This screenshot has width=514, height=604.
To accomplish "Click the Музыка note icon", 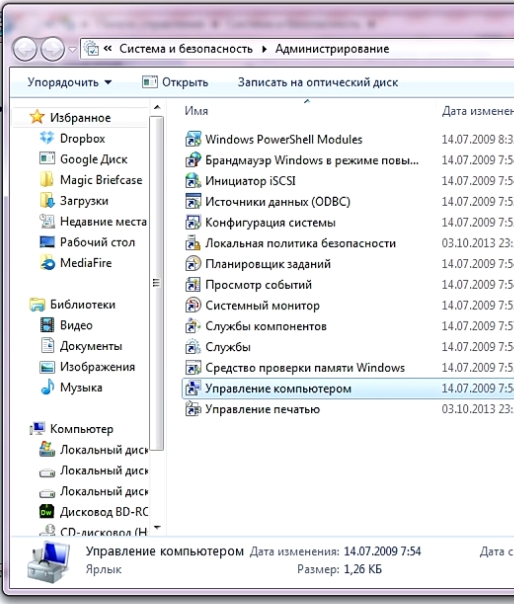I will click(47, 387).
